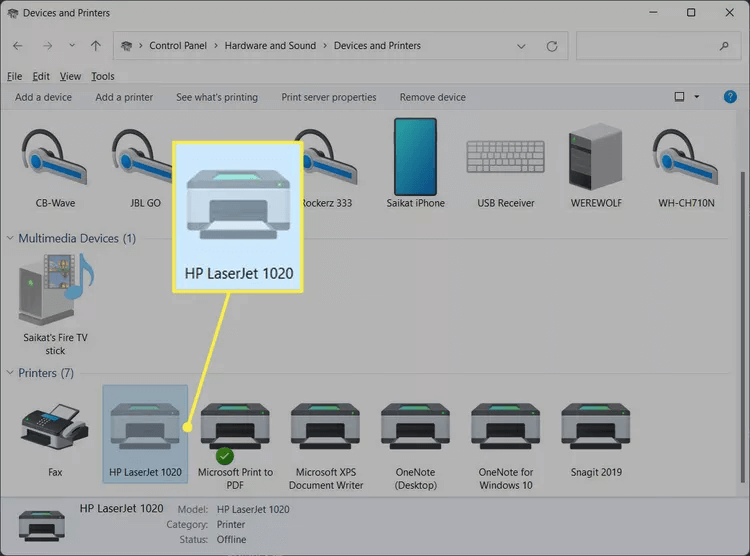Collapse the Printers group

pyautogui.click(x=10, y=372)
